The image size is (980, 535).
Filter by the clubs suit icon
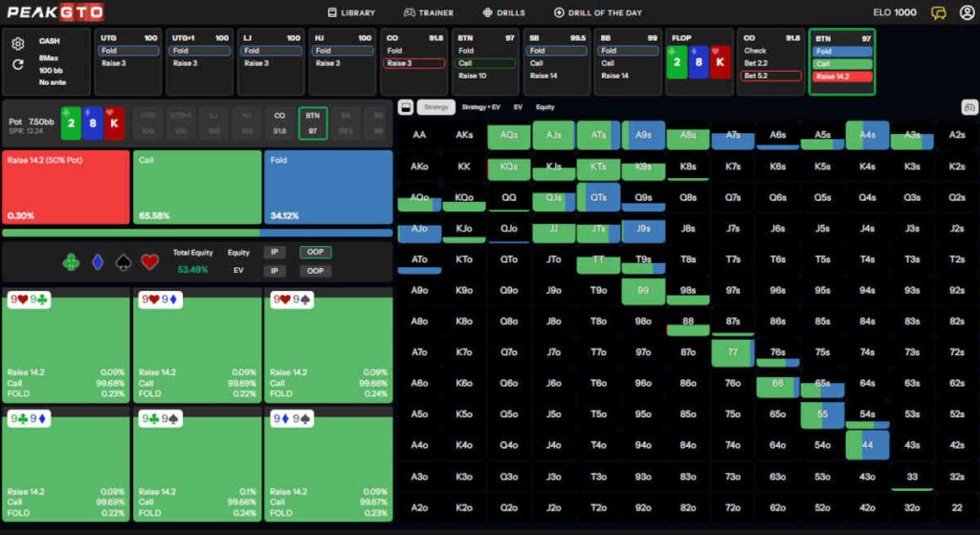72,261
